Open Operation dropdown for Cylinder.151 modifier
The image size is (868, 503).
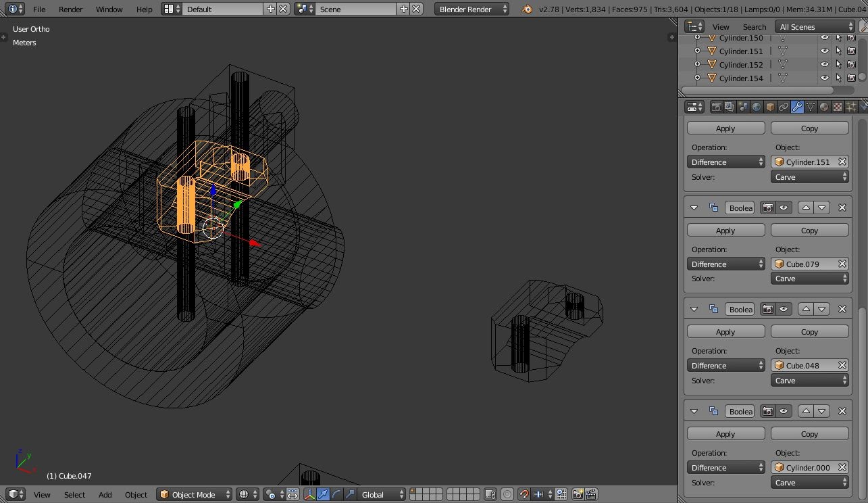pyautogui.click(x=726, y=162)
